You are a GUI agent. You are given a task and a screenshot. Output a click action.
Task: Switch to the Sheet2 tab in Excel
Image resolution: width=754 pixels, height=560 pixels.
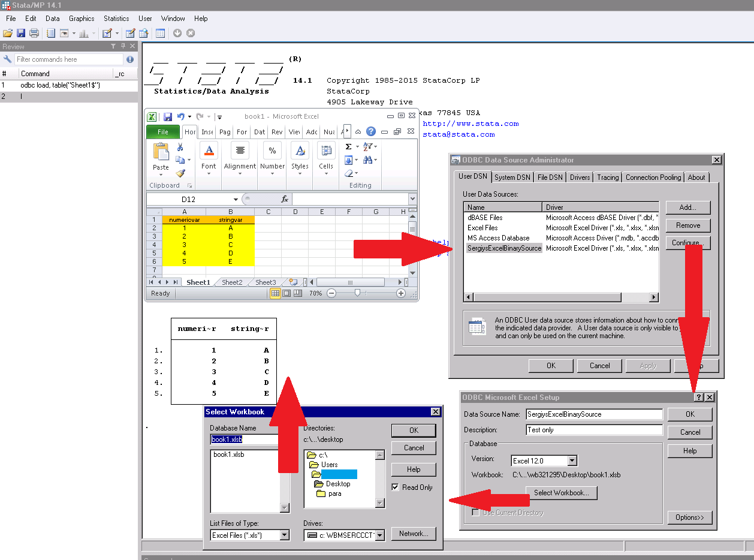point(232,282)
